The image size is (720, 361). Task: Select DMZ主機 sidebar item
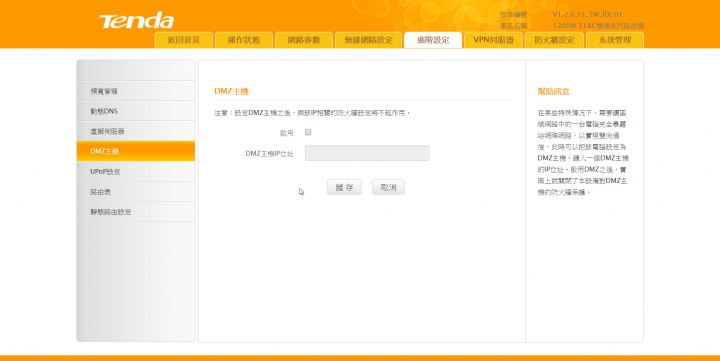[136, 151]
